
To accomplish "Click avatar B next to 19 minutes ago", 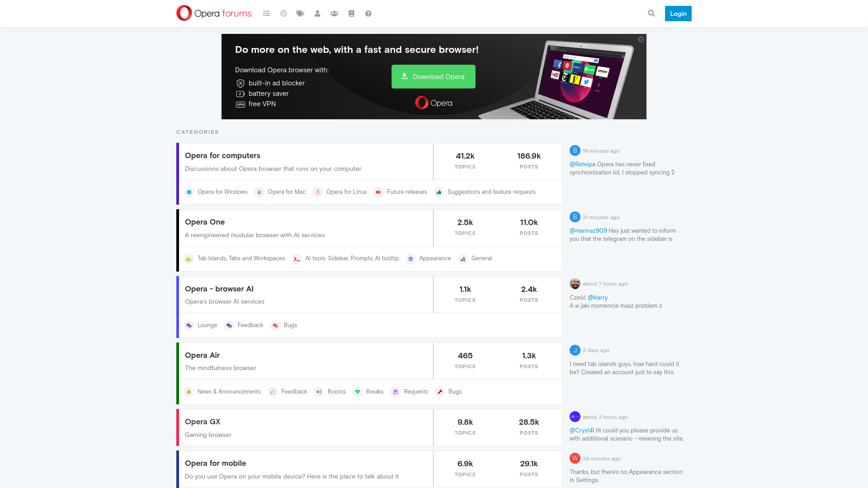I will pos(575,150).
